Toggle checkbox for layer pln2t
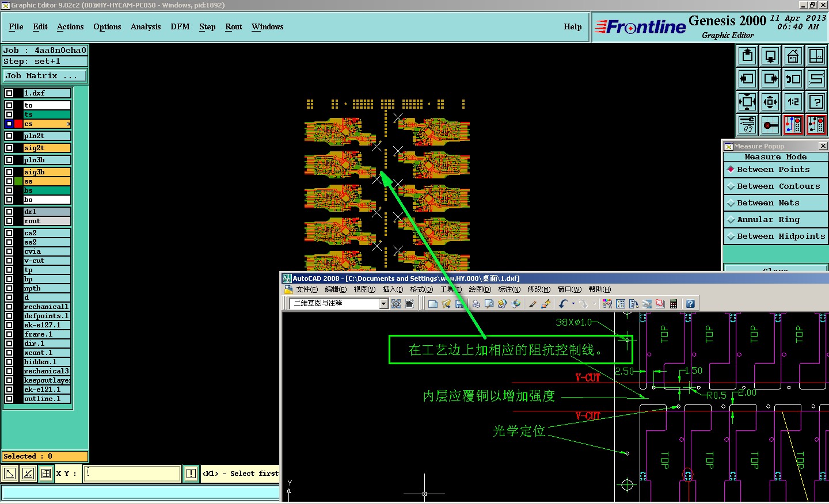Image resolution: width=829 pixels, height=504 pixels. point(9,136)
